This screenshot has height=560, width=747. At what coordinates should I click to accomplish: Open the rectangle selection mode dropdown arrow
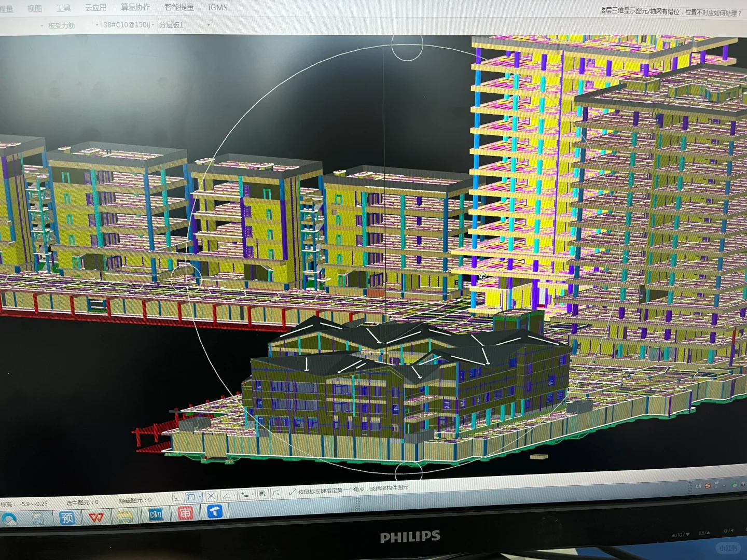[x=200, y=497]
